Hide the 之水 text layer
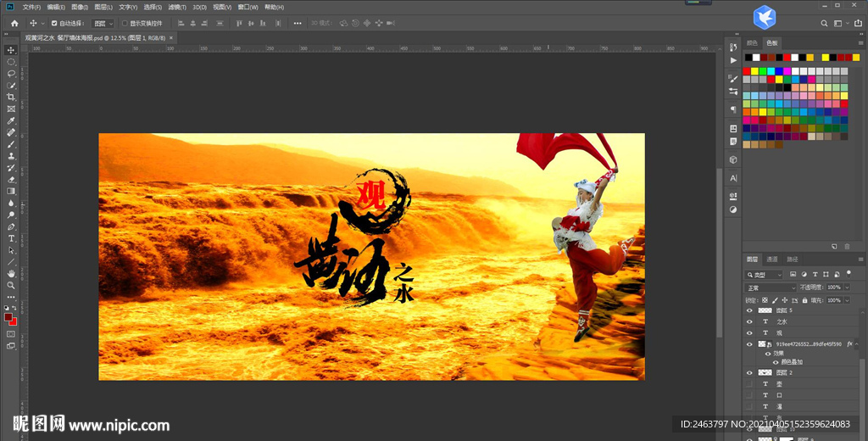The height and width of the screenshot is (441, 868). pos(748,322)
